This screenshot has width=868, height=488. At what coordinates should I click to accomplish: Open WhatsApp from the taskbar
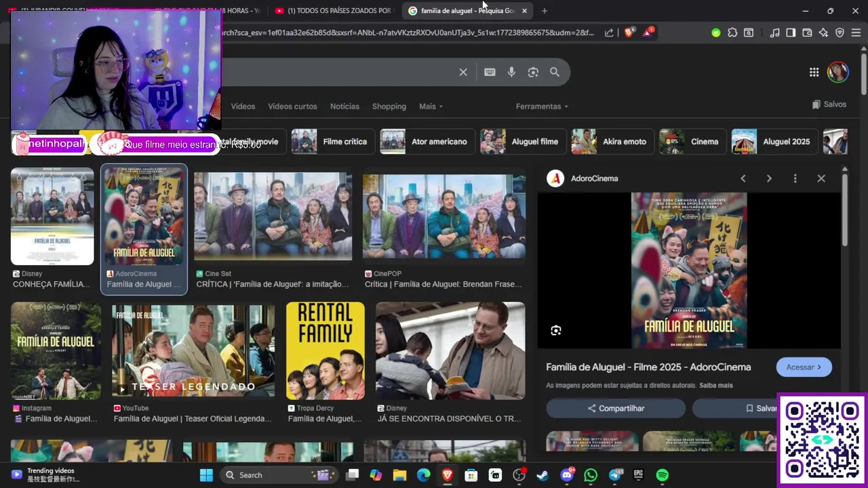tap(591, 475)
